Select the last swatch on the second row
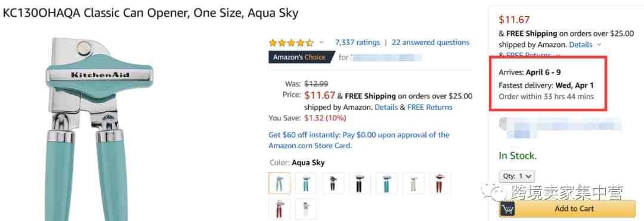Viewport: 644px width, 221px height. [x=305, y=209]
